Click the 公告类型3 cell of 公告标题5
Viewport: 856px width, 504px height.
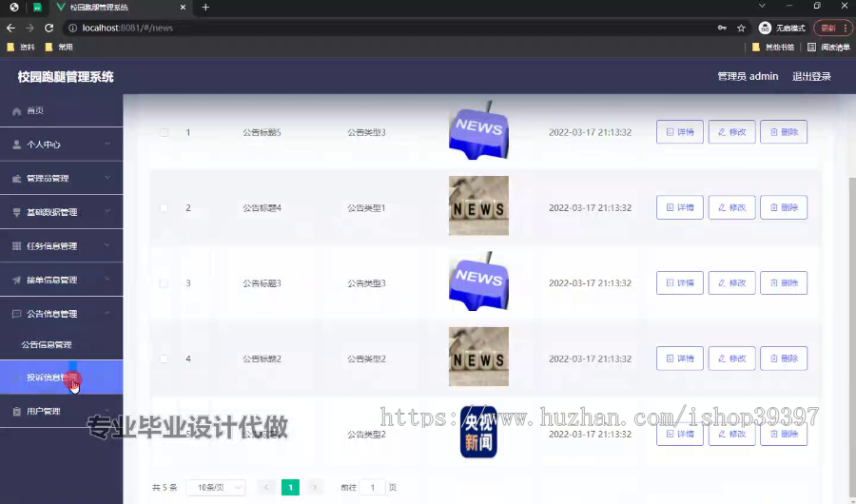pyautogui.click(x=366, y=132)
